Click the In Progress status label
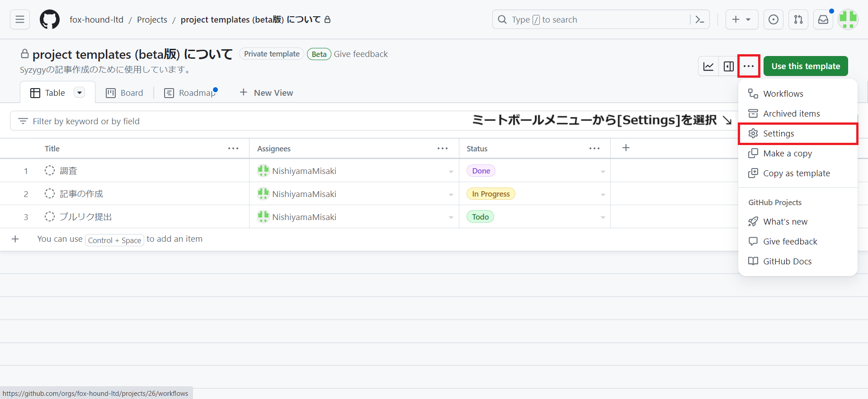This screenshot has height=399, width=868. tap(491, 194)
